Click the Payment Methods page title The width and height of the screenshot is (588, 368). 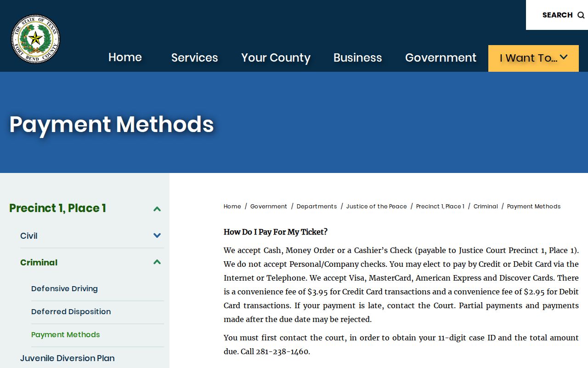(x=112, y=124)
